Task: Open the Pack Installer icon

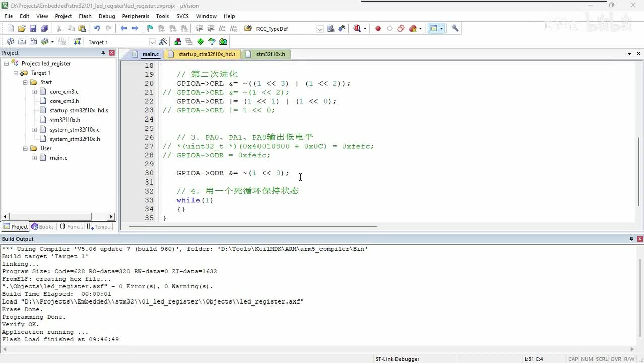Action: 223,42
